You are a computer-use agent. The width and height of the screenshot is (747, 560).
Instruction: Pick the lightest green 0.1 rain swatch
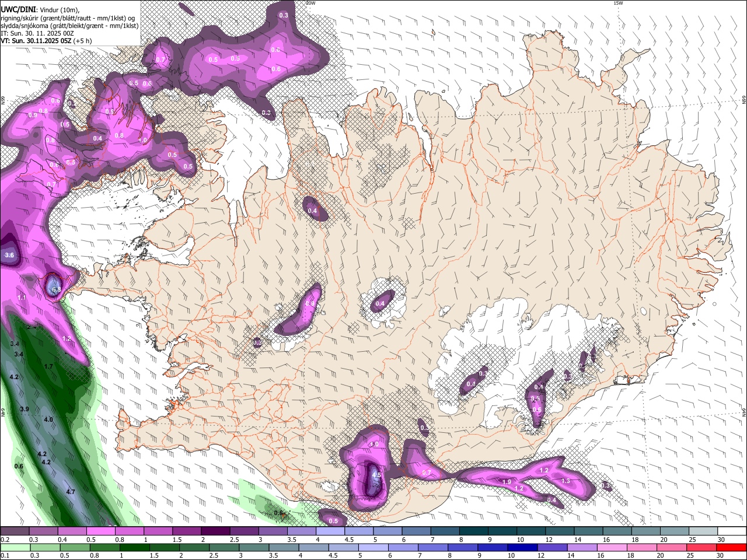coord(15,548)
